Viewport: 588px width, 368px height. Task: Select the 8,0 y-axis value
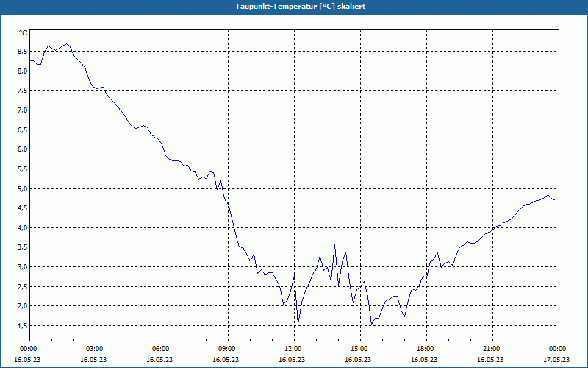[23, 71]
